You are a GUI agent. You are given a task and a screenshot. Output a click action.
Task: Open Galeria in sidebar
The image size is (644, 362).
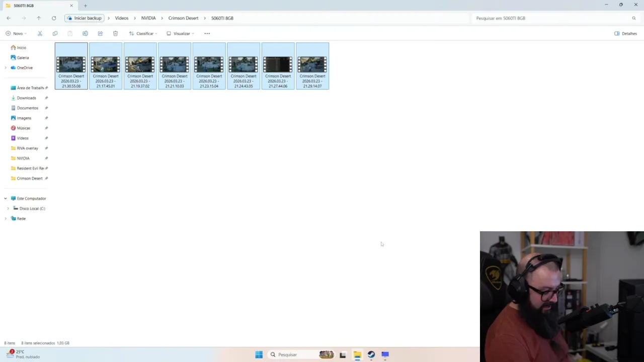tap(23, 58)
